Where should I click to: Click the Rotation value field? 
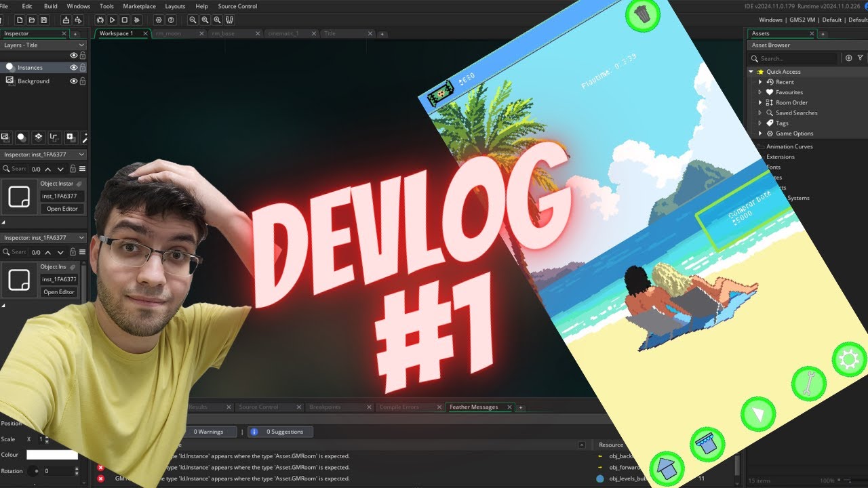coord(59,470)
